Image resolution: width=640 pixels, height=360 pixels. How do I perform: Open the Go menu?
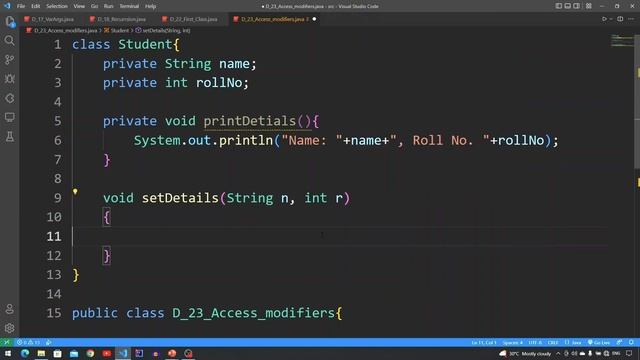click(x=94, y=6)
